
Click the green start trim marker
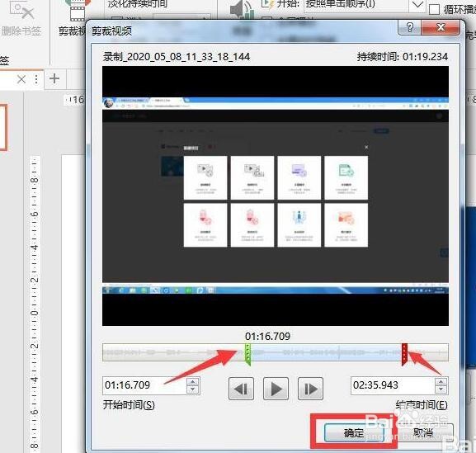pos(247,354)
